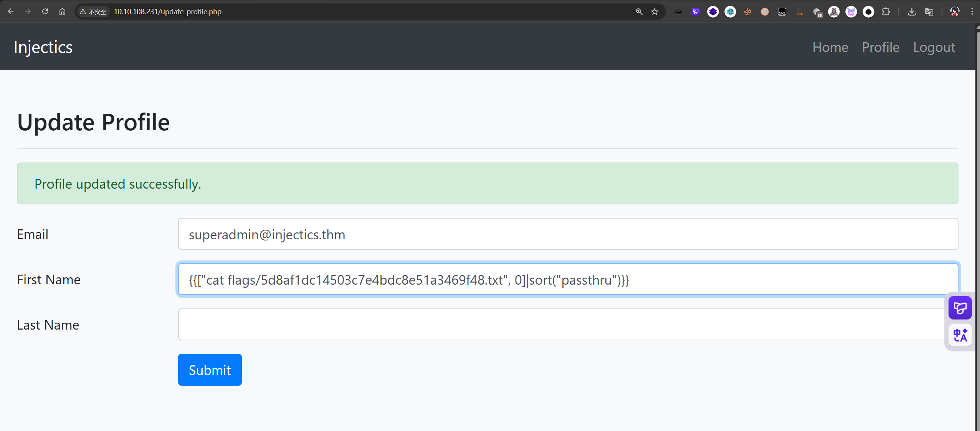Open the floating translate widget icon
The image size is (980, 431).
[x=960, y=335]
